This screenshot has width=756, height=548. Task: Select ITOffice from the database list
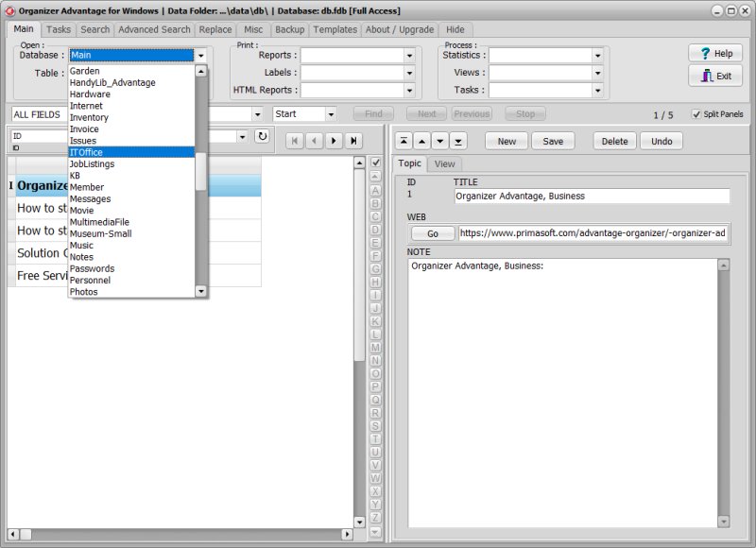(x=131, y=152)
